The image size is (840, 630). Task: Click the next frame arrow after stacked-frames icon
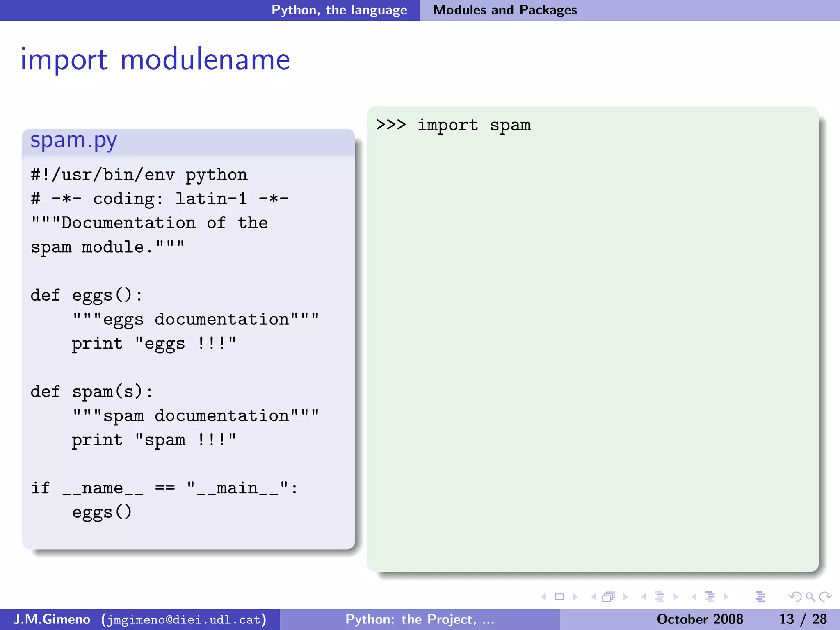625,597
